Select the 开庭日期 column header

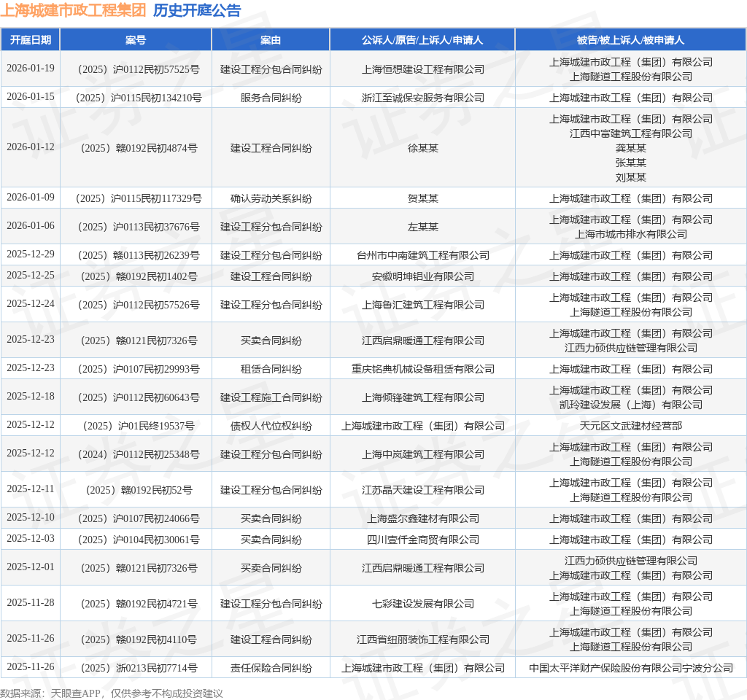pyautogui.click(x=31, y=40)
